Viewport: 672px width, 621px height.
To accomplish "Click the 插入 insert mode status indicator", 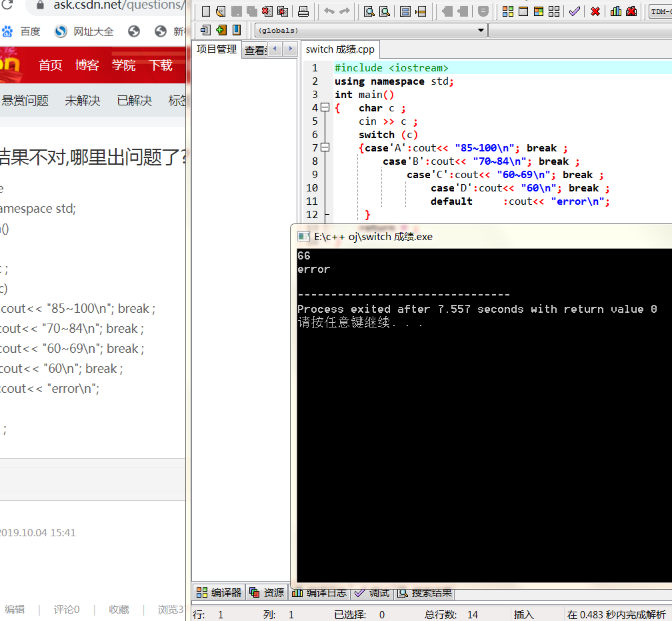I will point(524,614).
